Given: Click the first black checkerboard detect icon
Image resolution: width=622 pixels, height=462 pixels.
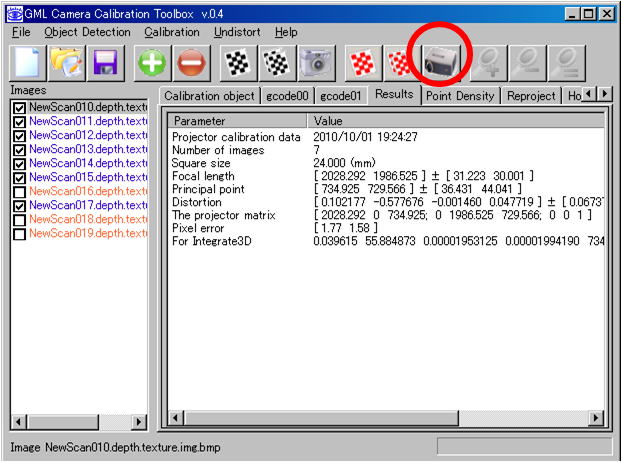Looking at the screenshot, I should [236, 64].
